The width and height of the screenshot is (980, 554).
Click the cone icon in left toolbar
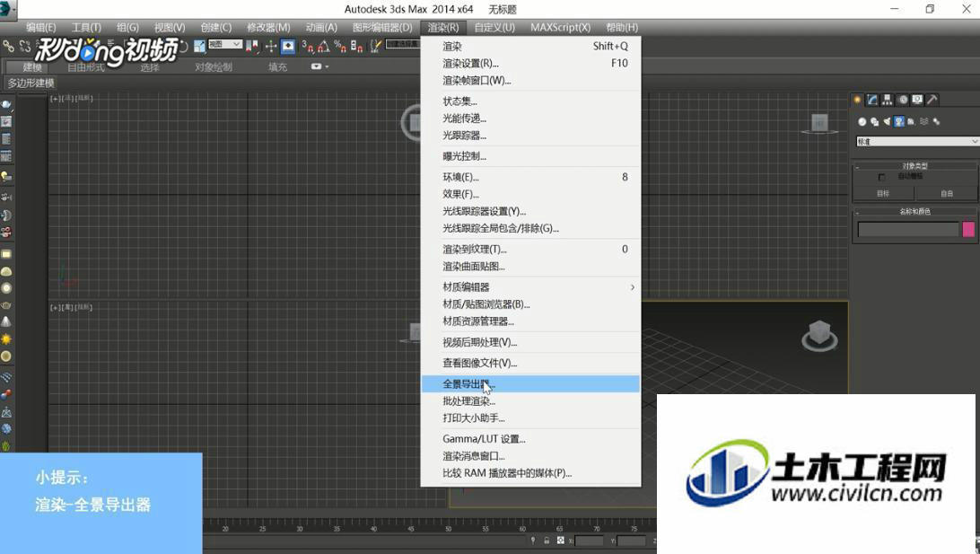click(6, 322)
